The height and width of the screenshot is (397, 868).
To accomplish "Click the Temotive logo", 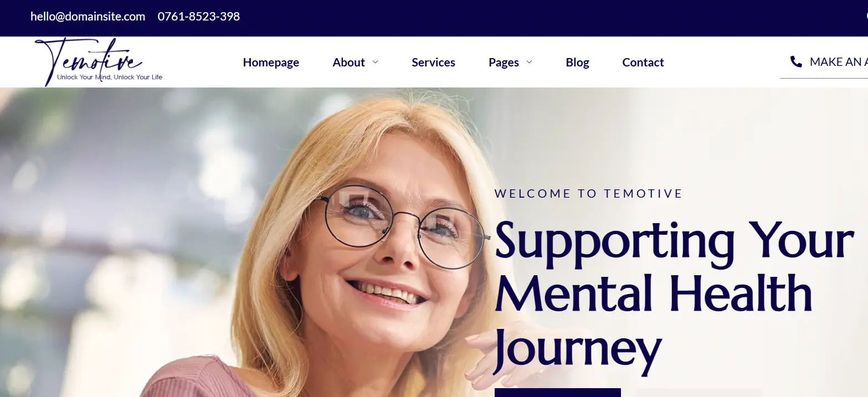I will coord(99,61).
